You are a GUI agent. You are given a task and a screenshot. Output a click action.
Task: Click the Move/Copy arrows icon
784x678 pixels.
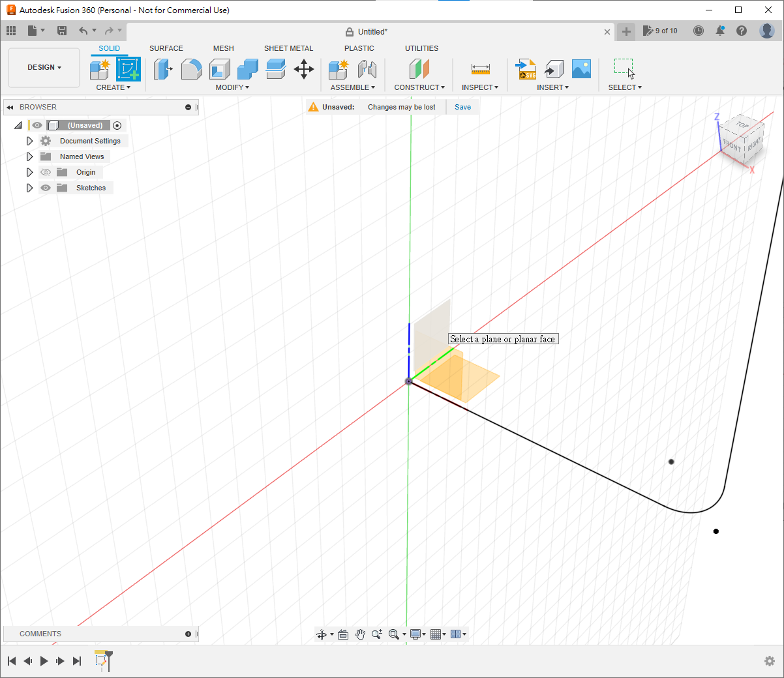click(304, 68)
